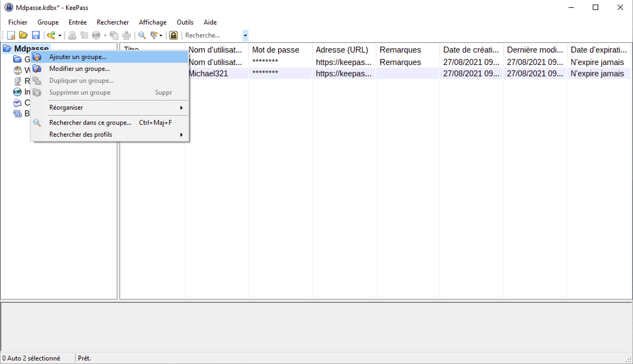The width and height of the screenshot is (633, 364).
Task: Expand the Rechercher des profils submenu
Action: (110, 135)
